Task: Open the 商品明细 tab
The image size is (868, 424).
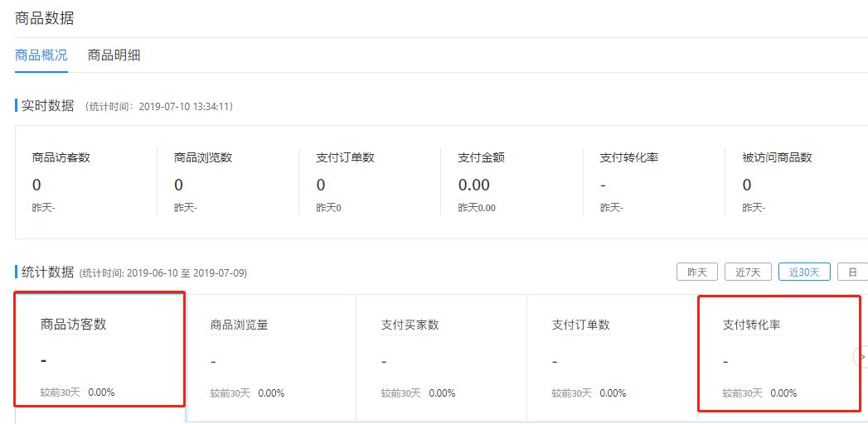Action: (114, 55)
